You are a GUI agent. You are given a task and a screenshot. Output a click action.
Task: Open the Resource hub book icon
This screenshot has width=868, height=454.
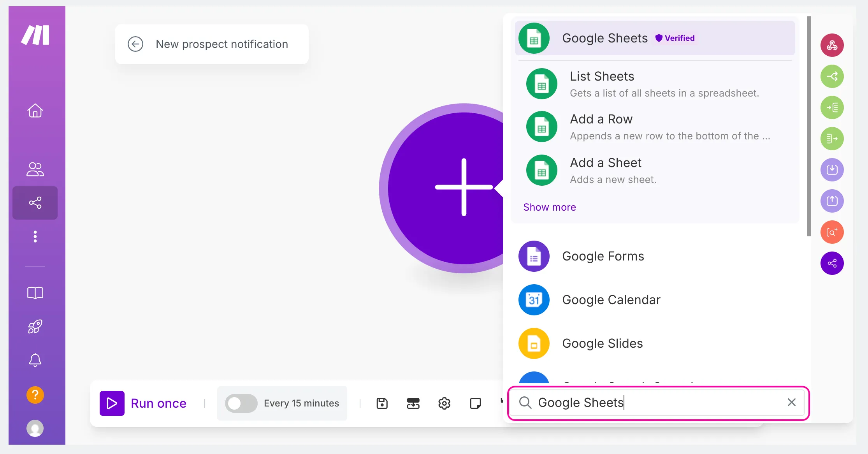pyautogui.click(x=35, y=293)
